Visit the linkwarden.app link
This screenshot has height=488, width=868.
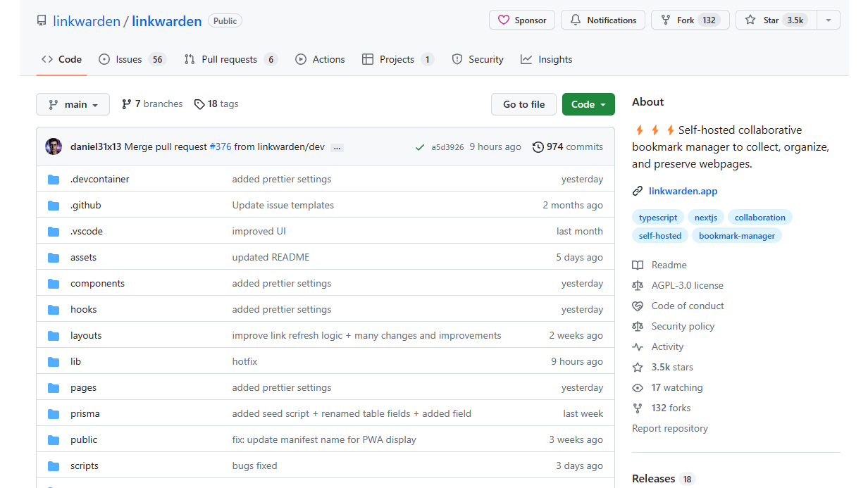pyautogui.click(x=682, y=190)
